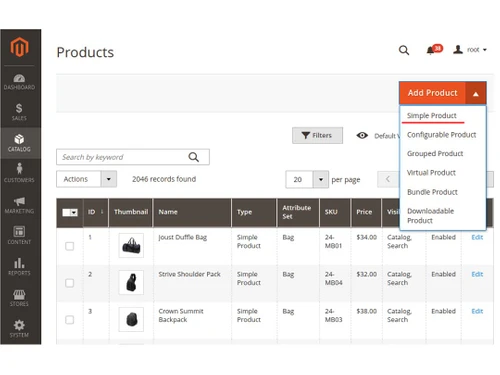
Task: Open the Stores sidebar menu
Action: (19, 298)
